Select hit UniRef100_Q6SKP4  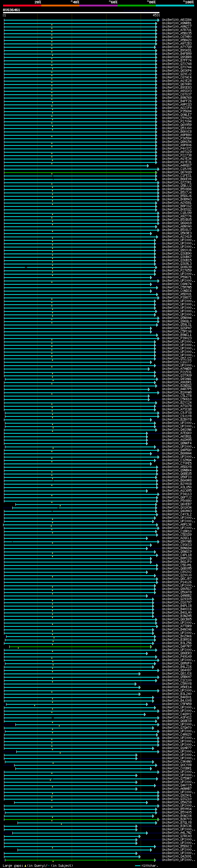[x=177, y=71]
